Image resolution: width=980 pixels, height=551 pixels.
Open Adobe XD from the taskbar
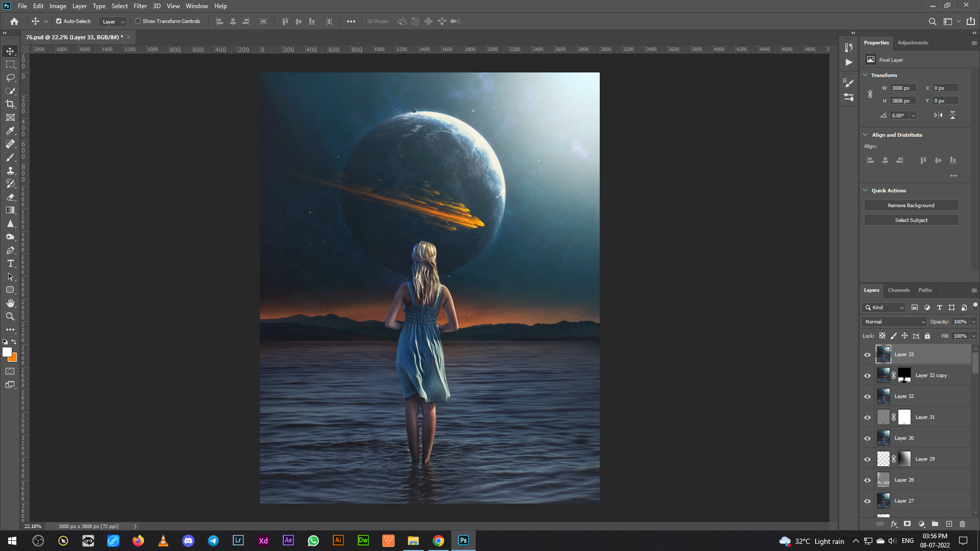(x=263, y=541)
